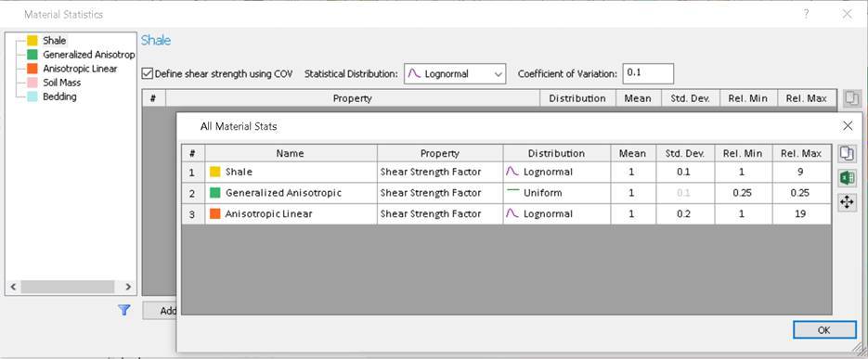The width and height of the screenshot is (868, 359).
Task: Select Bedding in material tree
Action: [x=59, y=96]
